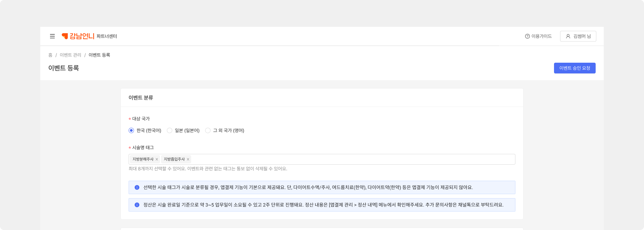Viewport: 644px width, 230px height.
Task: Click the 지방분해주사 tag chip
Action: click(x=143, y=159)
